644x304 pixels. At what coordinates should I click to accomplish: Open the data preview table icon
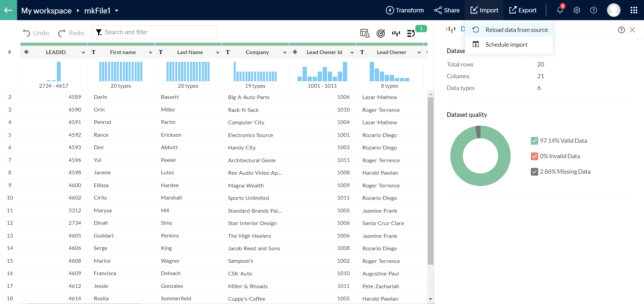point(365,33)
